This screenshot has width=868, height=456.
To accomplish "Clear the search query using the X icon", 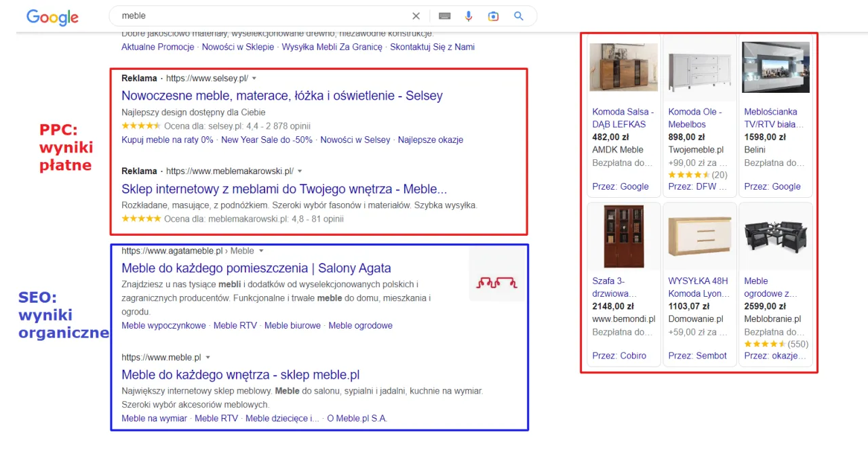I will click(x=416, y=16).
